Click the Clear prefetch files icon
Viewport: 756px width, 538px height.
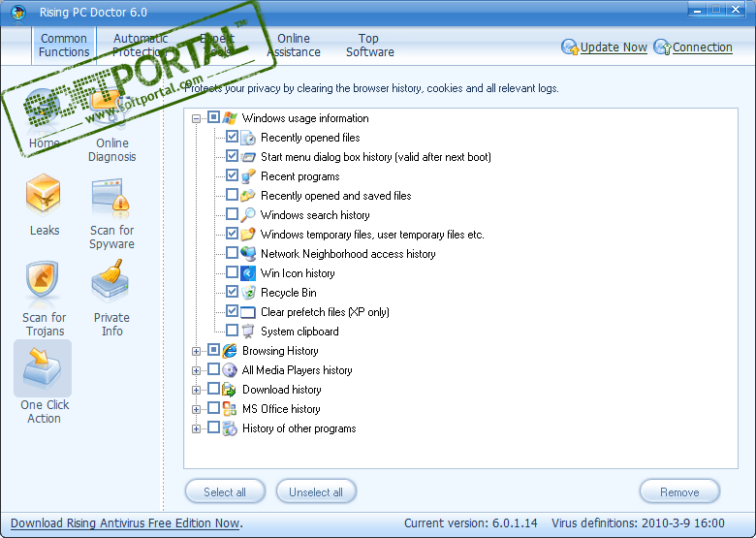tap(248, 312)
